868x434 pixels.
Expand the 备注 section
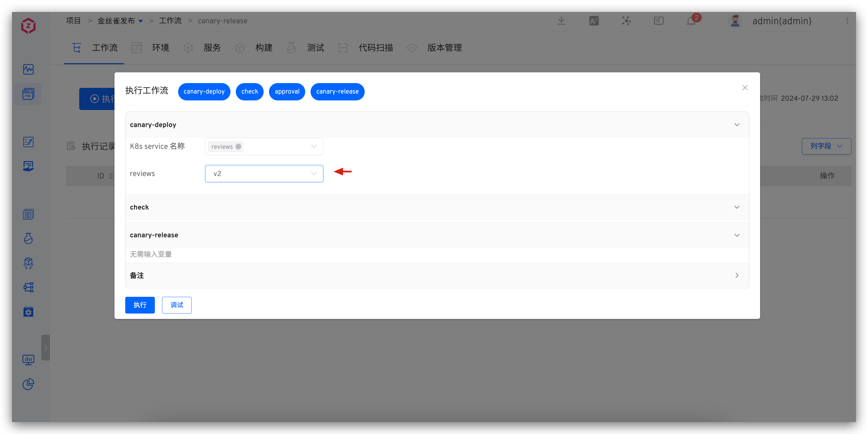pyautogui.click(x=736, y=275)
